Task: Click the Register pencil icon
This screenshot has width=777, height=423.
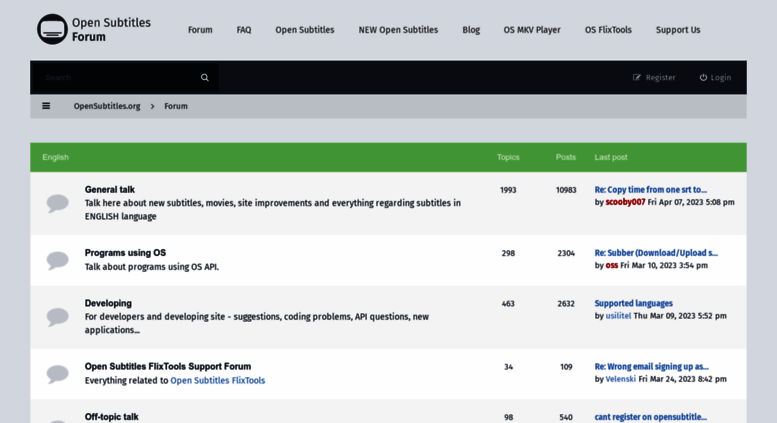Action: [x=637, y=77]
